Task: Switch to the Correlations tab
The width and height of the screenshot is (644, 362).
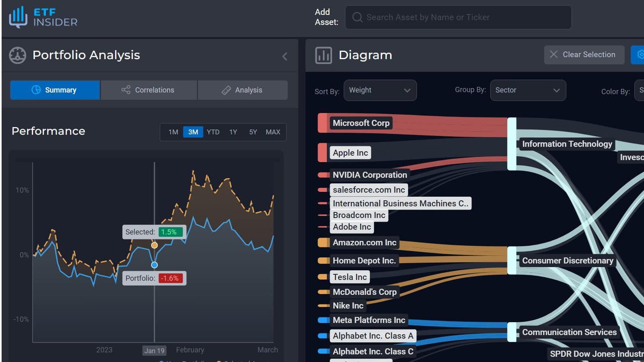Action: pyautogui.click(x=149, y=90)
